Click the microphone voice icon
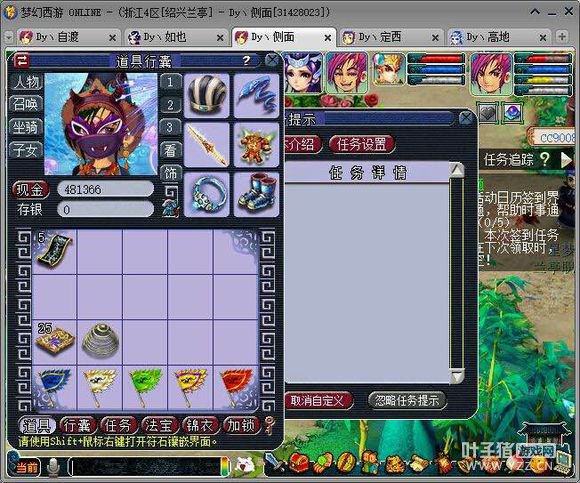The image size is (580, 483). point(54,467)
